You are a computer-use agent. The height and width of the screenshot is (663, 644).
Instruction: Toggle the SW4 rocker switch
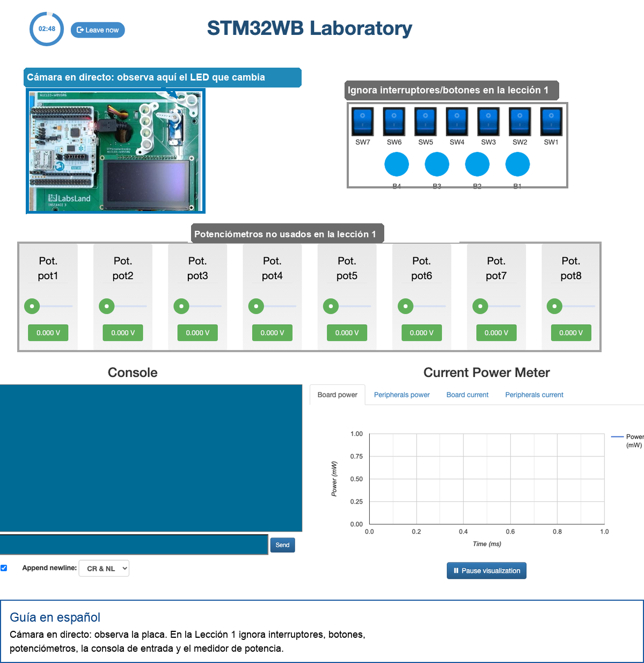[x=457, y=121]
